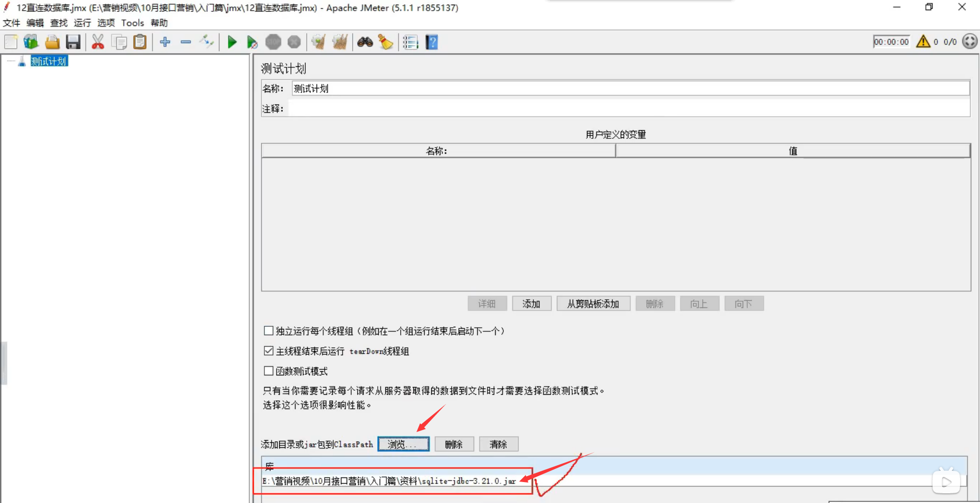980x503 pixels.
Task: Save the test plan with floppy icon
Action: click(x=73, y=42)
